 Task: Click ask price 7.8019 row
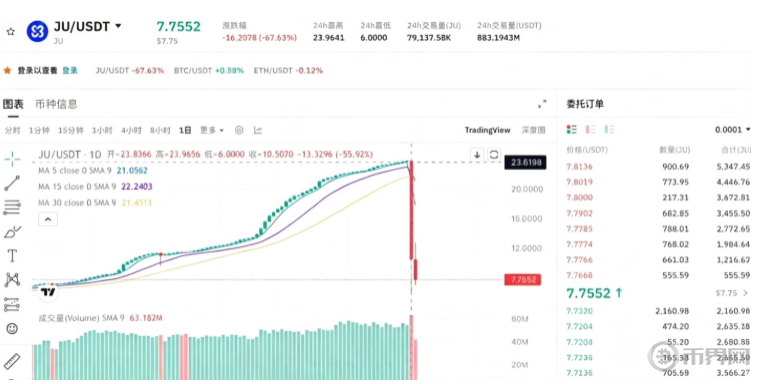click(x=658, y=182)
